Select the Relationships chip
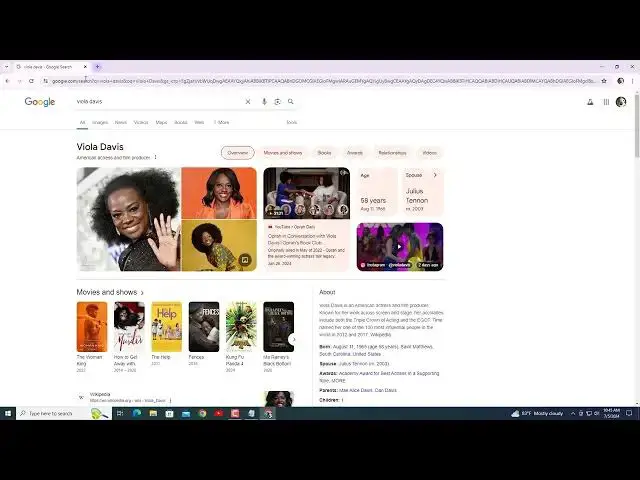Viewport: 640px width, 480px height. coord(392,153)
